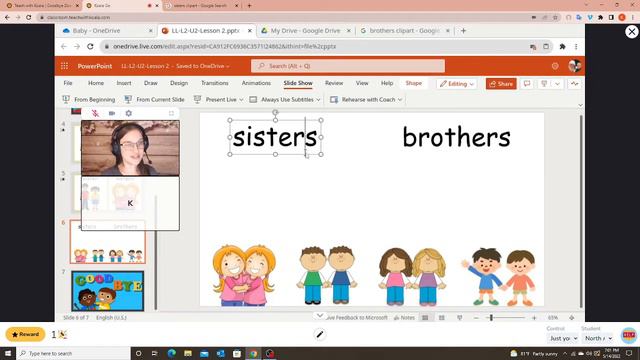Switch to the Draw tab
This screenshot has width=640, height=360.
click(151, 83)
